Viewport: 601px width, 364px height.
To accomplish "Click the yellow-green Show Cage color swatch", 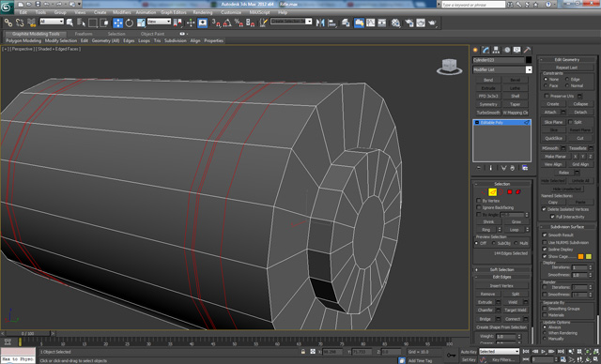I will point(589,256).
